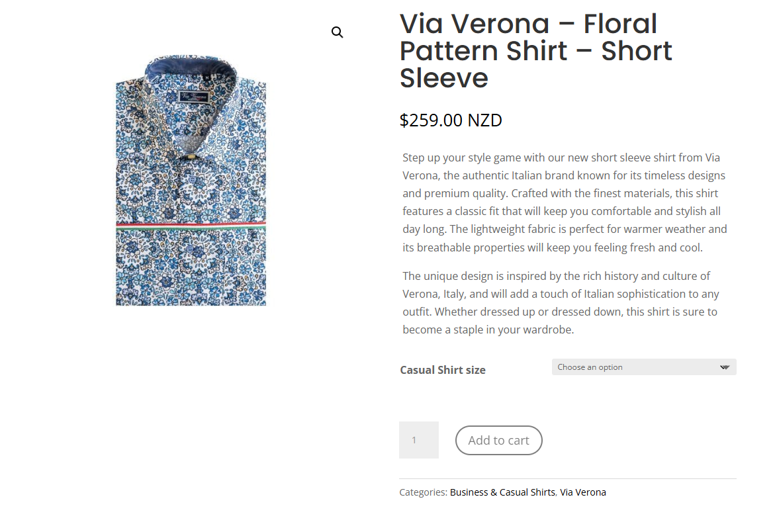Image resolution: width=775 pixels, height=532 pixels.
Task: Click the 'Choose an option' placeholder text
Action: click(590, 367)
